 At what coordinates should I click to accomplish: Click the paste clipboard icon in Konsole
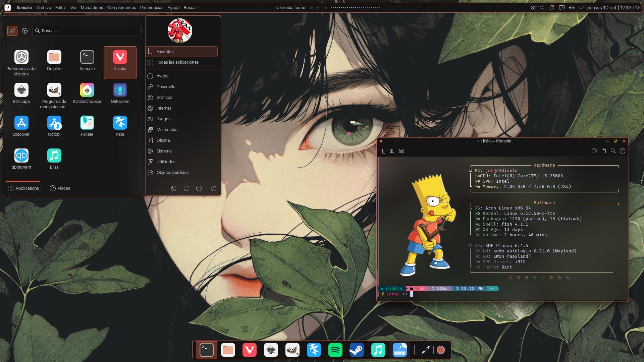tap(604, 151)
